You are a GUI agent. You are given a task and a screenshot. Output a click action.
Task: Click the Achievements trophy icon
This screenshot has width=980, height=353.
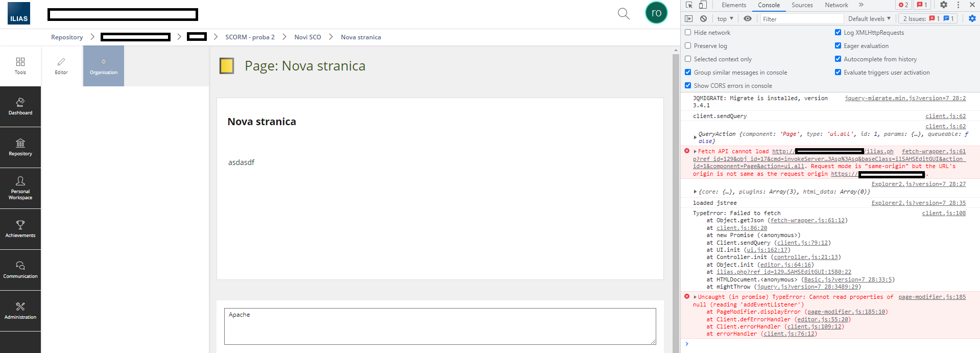(20, 225)
